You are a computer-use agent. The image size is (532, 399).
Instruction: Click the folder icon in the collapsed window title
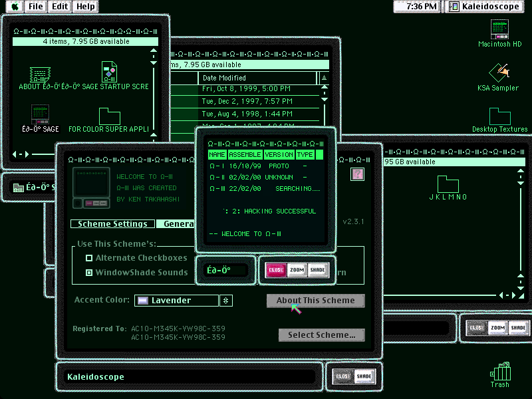coord(19,188)
